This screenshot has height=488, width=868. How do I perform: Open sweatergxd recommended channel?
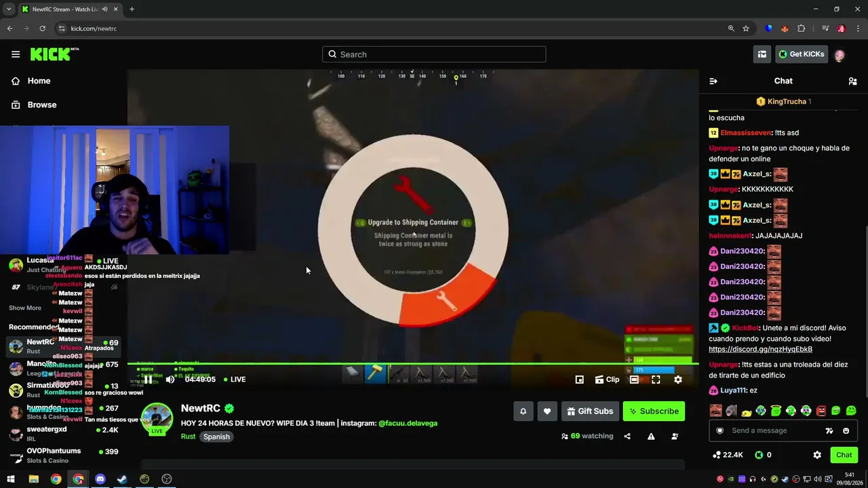[x=64, y=433]
